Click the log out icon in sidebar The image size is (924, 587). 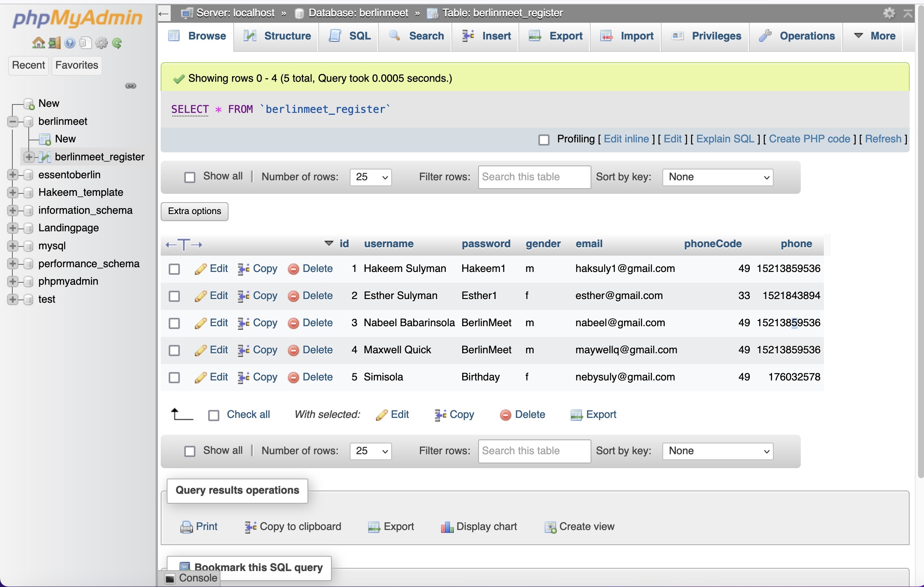pos(54,43)
